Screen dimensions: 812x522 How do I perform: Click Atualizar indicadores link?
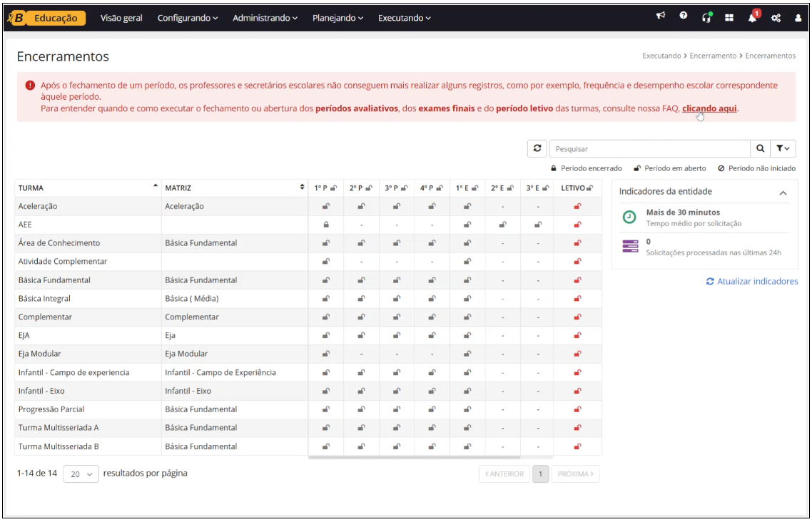[752, 282]
